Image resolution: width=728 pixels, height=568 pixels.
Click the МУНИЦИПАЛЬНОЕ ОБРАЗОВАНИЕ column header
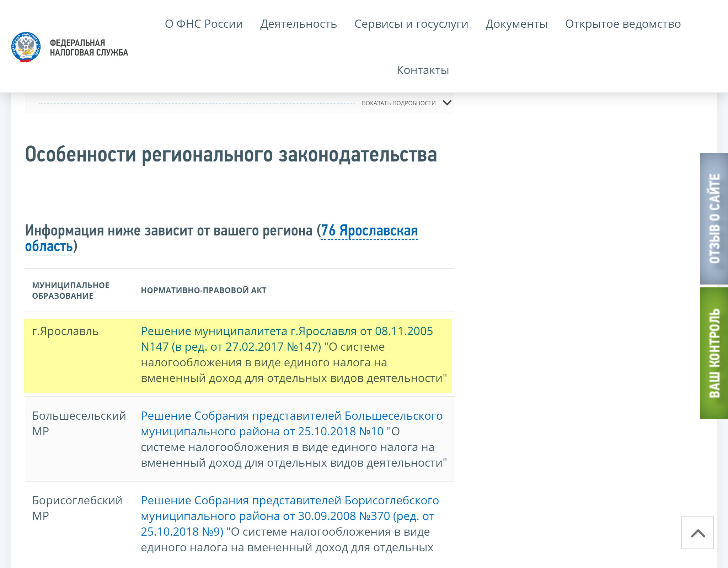(x=71, y=290)
